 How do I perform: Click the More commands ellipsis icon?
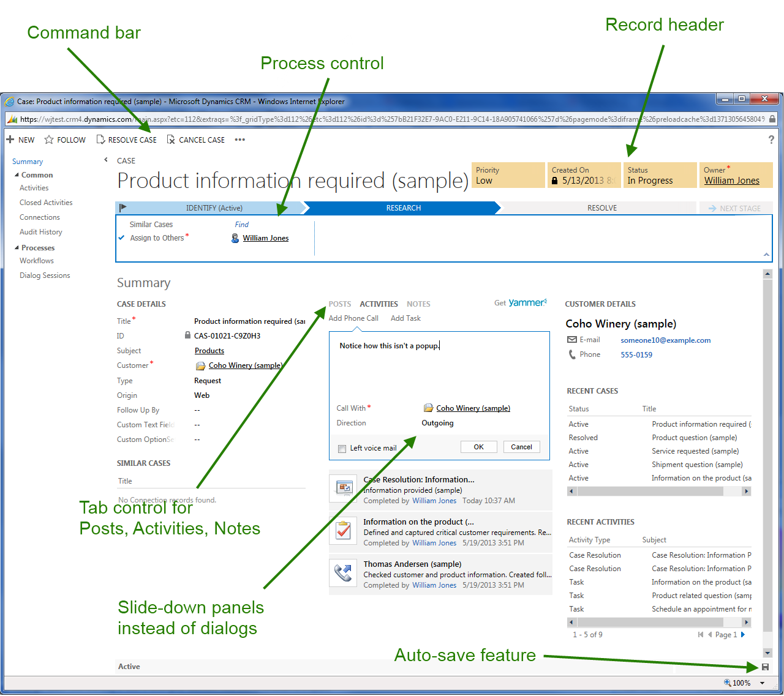[x=239, y=140]
